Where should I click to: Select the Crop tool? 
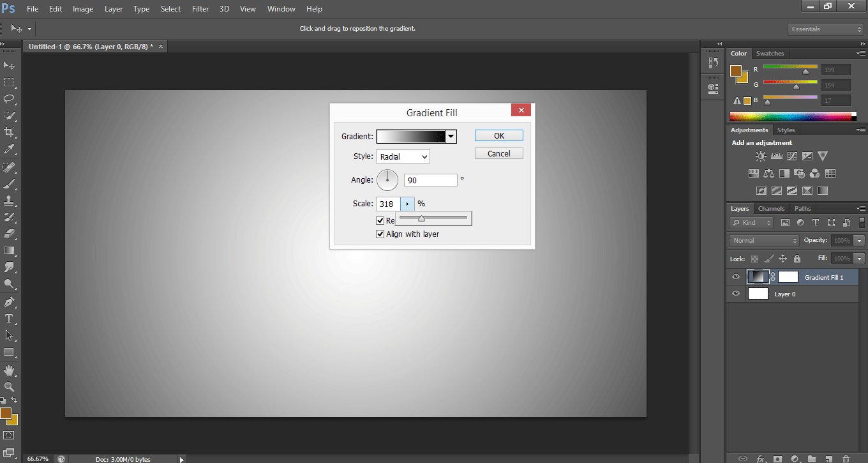[x=10, y=132]
